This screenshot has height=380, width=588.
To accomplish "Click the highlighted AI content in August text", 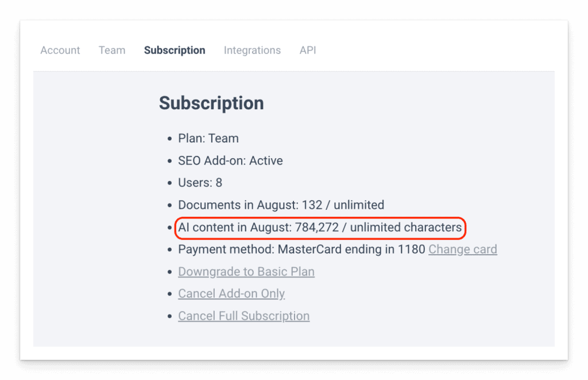I will coord(320,228).
